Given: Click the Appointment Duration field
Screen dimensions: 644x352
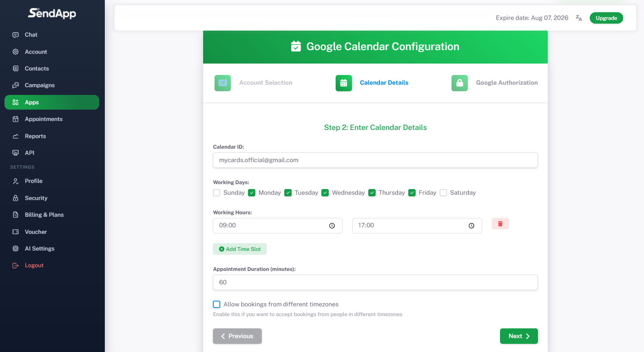Looking at the screenshot, I should [x=375, y=282].
